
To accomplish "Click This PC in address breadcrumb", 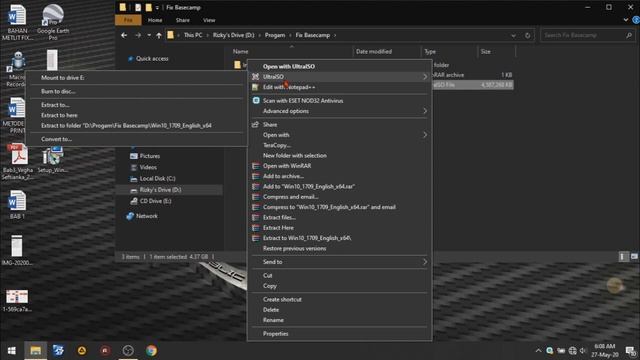I will point(193,35).
